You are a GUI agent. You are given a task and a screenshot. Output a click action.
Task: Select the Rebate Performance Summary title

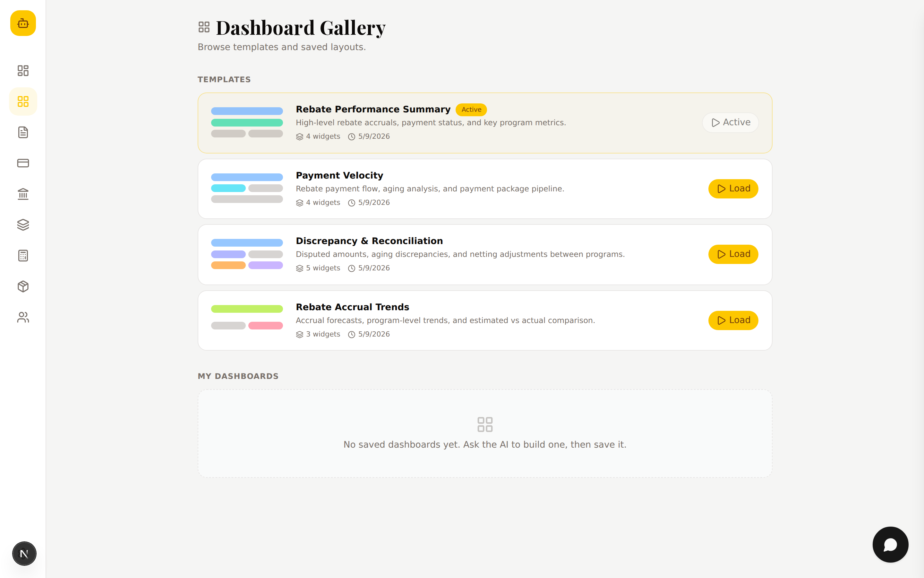click(373, 109)
